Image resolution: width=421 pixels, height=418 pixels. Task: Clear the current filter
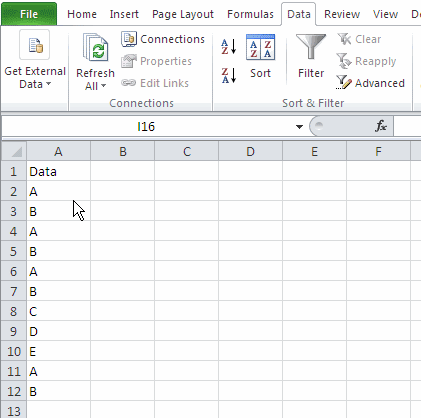click(359, 39)
